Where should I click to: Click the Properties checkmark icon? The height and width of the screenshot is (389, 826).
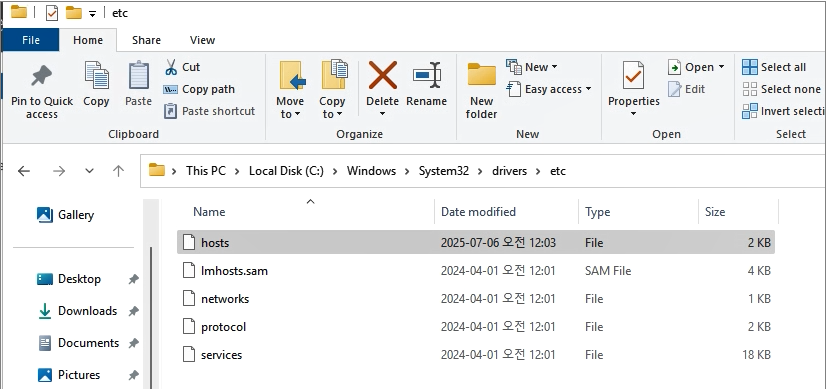(x=633, y=76)
